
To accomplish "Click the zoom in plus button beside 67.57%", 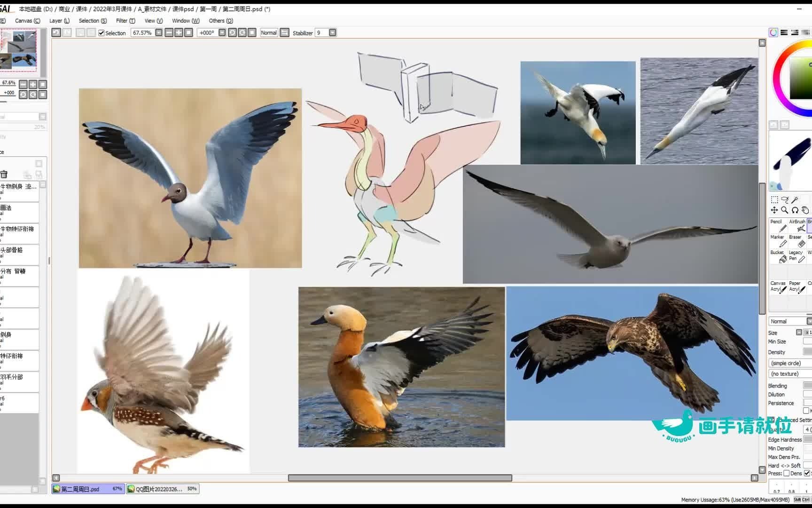I will (x=179, y=32).
